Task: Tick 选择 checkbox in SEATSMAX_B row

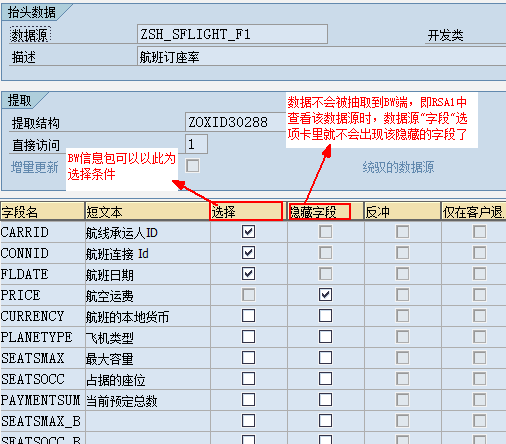Action: pyautogui.click(x=248, y=421)
